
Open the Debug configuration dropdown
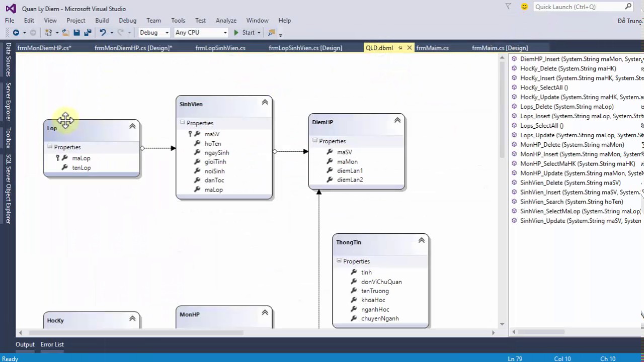pyautogui.click(x=154, y=33)
